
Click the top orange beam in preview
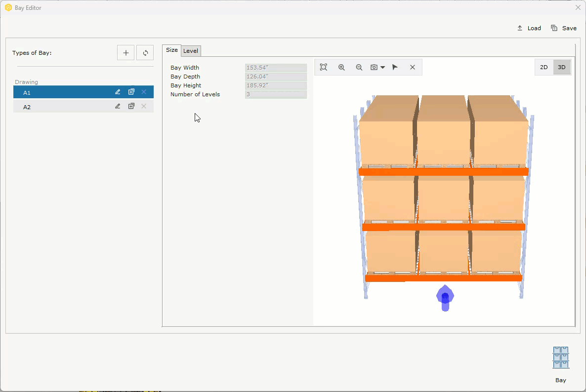coord(444,172)
